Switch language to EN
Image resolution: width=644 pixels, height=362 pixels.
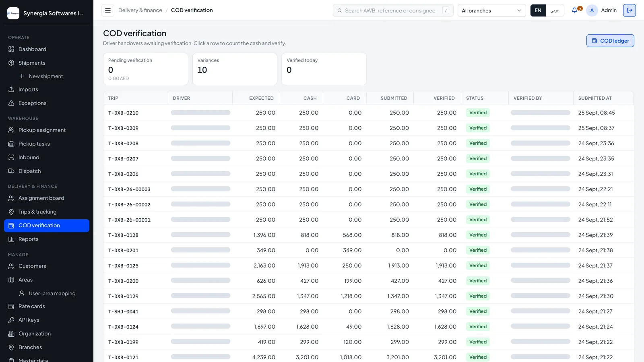coord(538,10)
